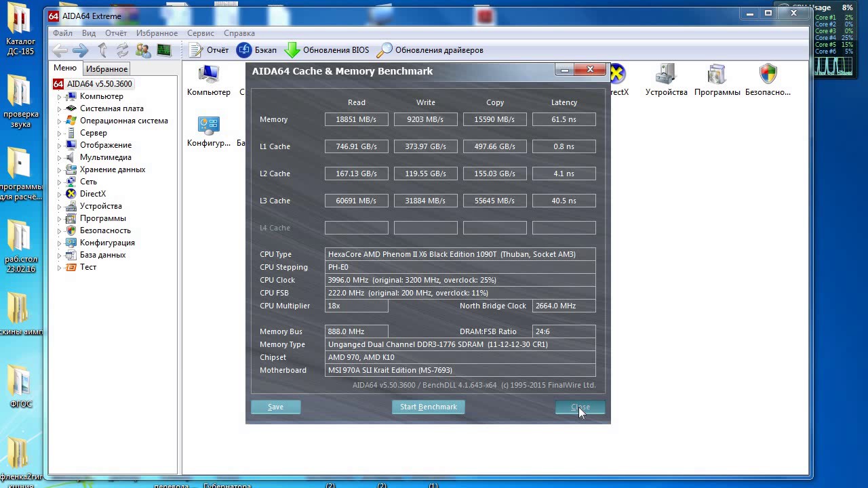
Task: Open the Компьютер icon in main pane
Action: click(x=209, y=80)
